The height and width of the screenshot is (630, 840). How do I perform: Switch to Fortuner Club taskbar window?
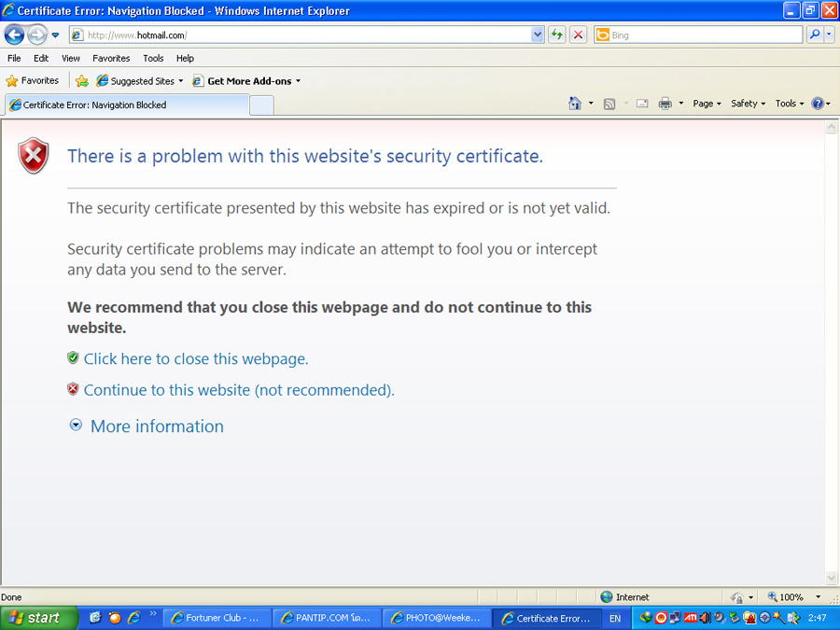tap(217, 618)
